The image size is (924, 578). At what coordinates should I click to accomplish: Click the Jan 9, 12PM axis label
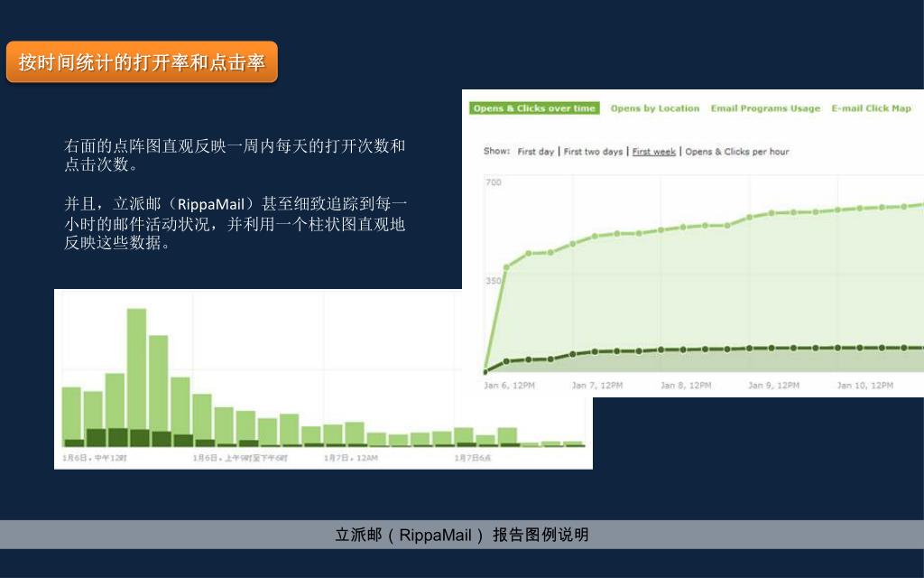click(773, 385)
